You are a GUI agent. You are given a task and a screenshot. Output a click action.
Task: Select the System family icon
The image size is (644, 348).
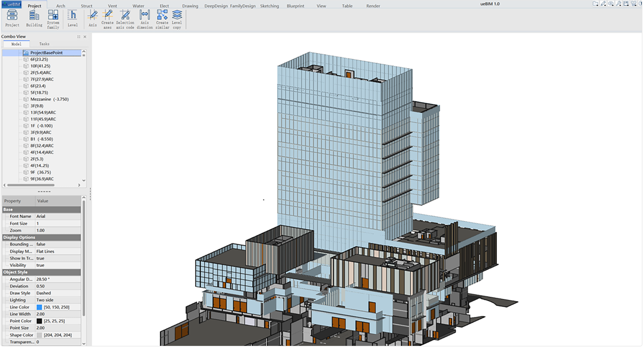pyautogui.click(x=53, y=15)
